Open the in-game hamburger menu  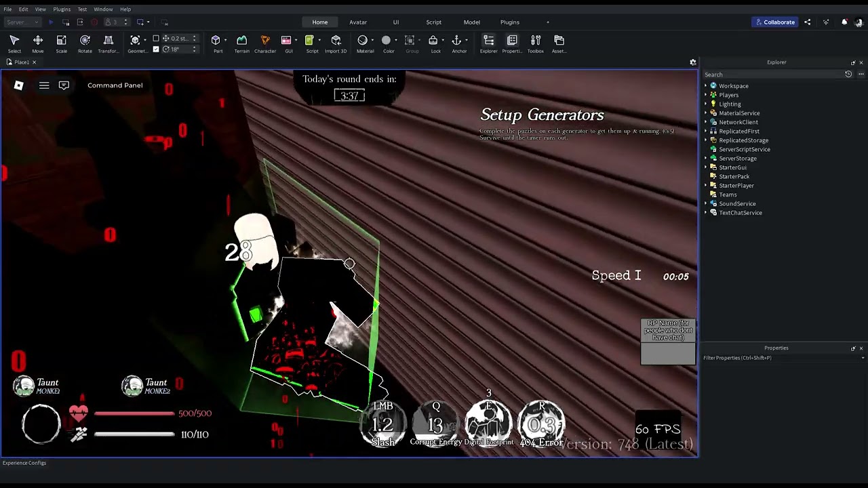coord(44,85)
